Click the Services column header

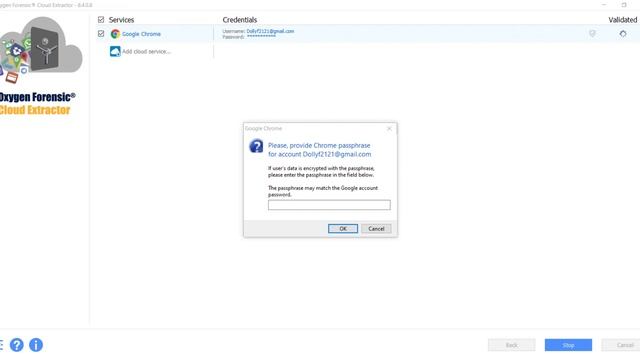point(121,20)
